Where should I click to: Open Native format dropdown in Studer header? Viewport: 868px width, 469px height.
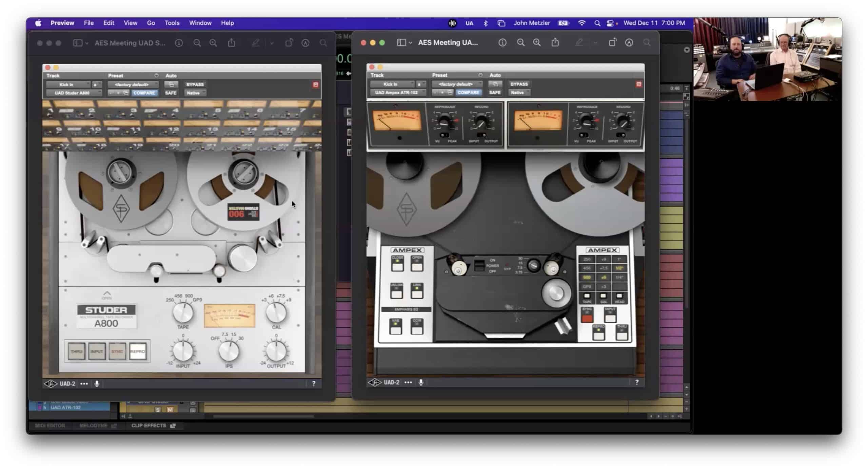(195, 93)
